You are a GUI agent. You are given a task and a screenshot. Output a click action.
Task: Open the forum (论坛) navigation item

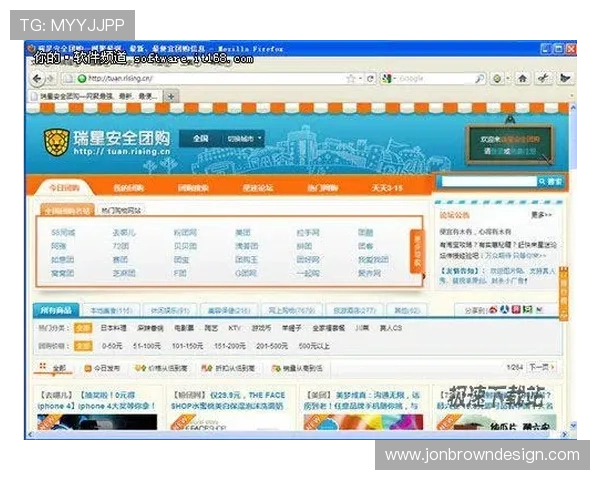258,188
